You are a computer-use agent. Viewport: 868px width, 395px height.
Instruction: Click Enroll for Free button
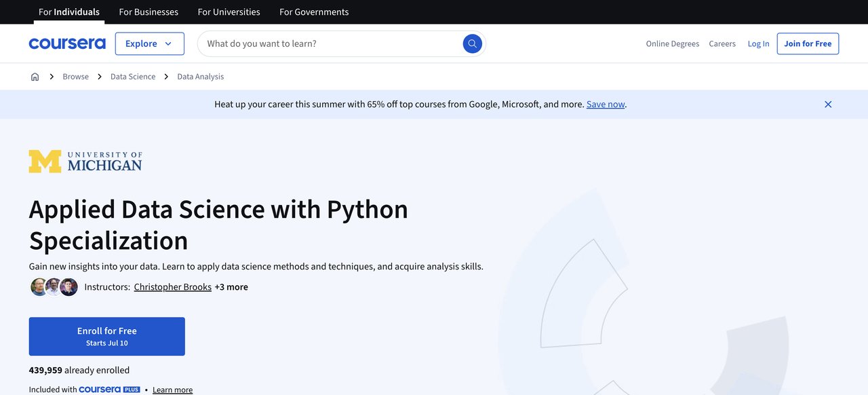point(106,336)
